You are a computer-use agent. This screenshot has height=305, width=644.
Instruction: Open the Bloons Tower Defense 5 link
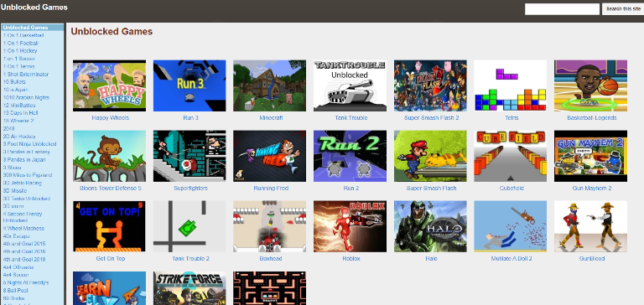tap(110, 189)
